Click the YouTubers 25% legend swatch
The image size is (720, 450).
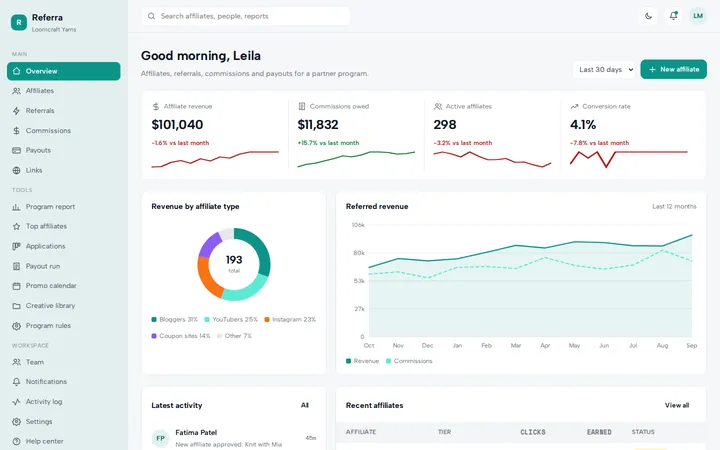[x=207, y=320]
